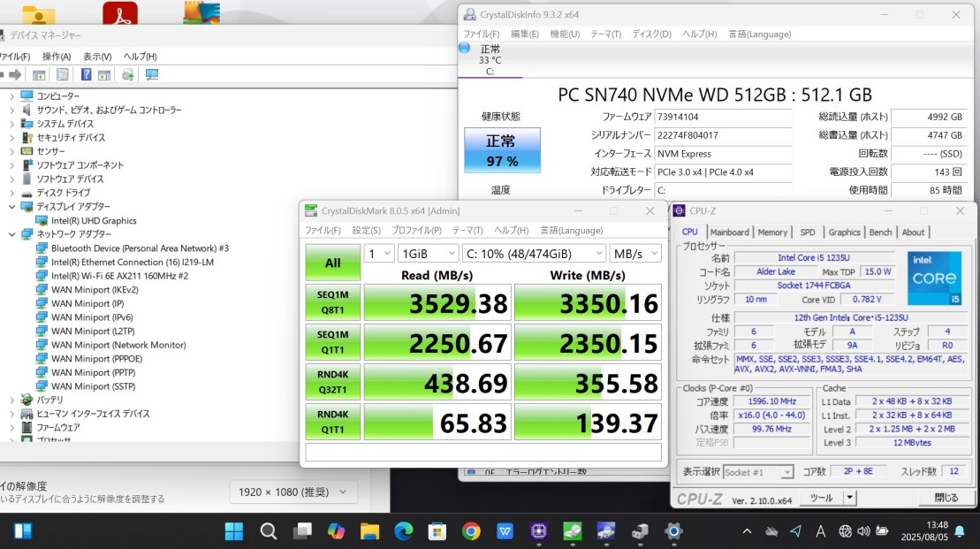Viewport: 980px width, 549px height.
Task: Click the forward arrow in Device Manager toolbar
Action: pos(15,75)
